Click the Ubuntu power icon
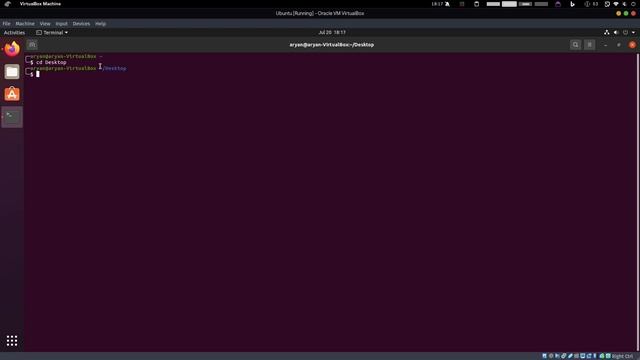640x360 pixels. (625, 32)
